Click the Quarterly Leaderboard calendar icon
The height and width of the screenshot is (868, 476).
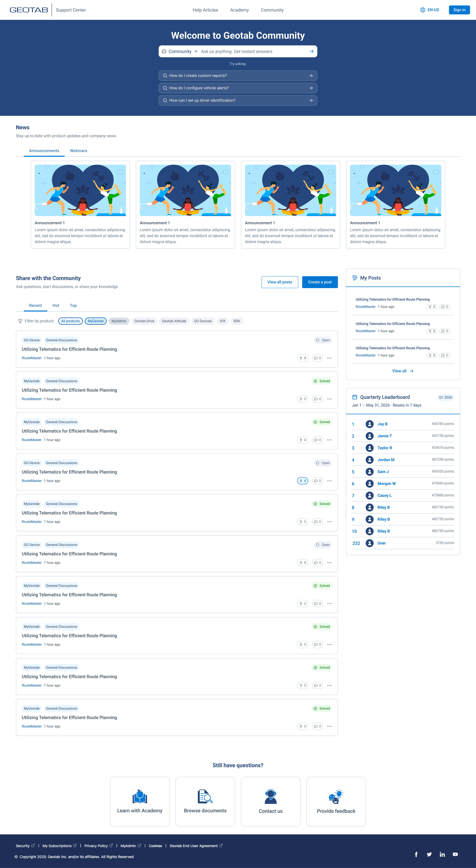(355, 397)
